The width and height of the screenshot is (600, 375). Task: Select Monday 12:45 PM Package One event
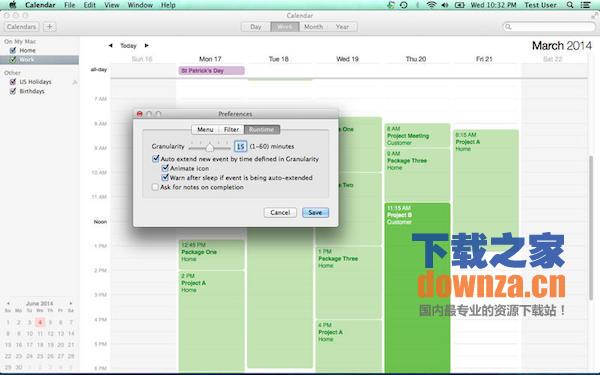(x=211, y=254)
